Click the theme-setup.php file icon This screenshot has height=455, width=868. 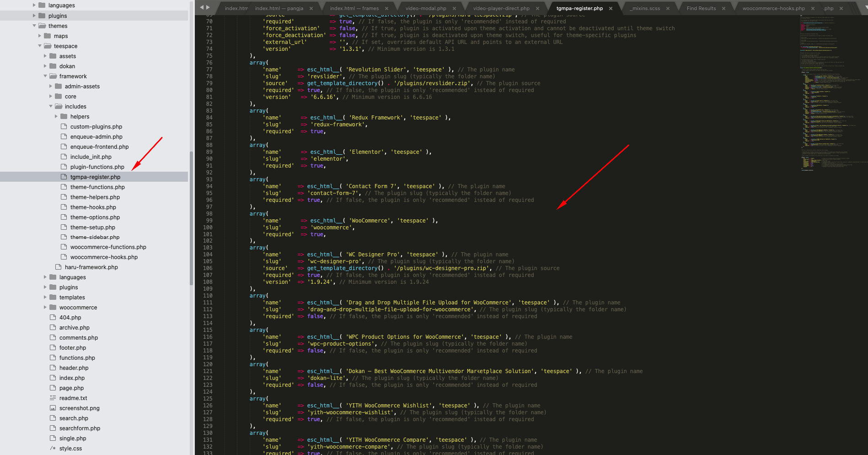tap(64, 227)
